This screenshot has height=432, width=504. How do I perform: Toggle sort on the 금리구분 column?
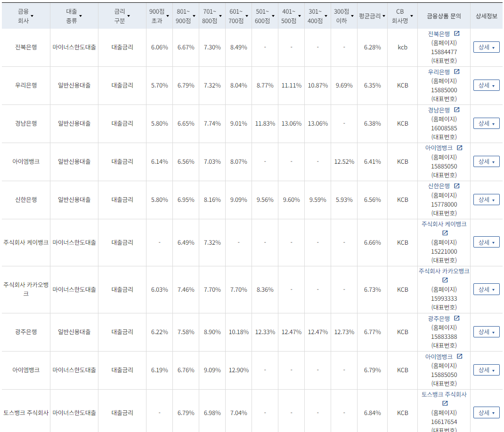pos(122,15)
